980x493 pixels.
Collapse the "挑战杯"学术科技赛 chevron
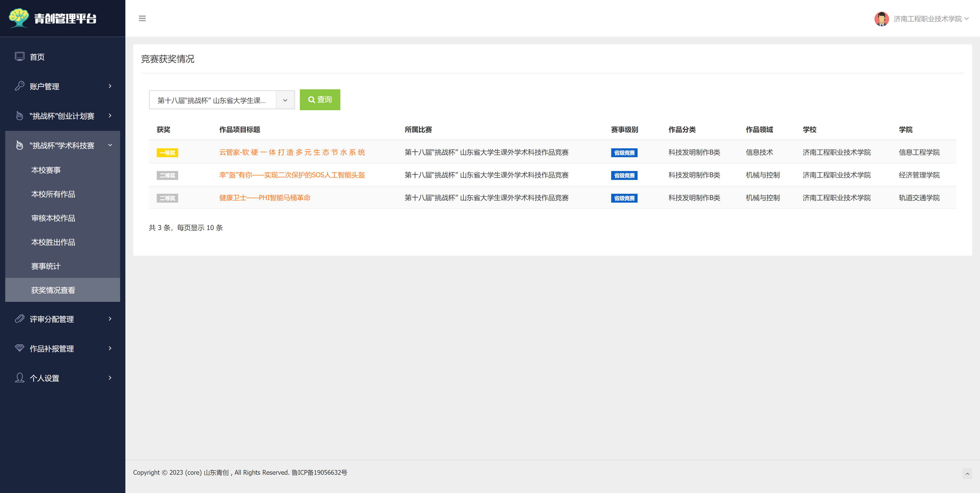[110, 145]
